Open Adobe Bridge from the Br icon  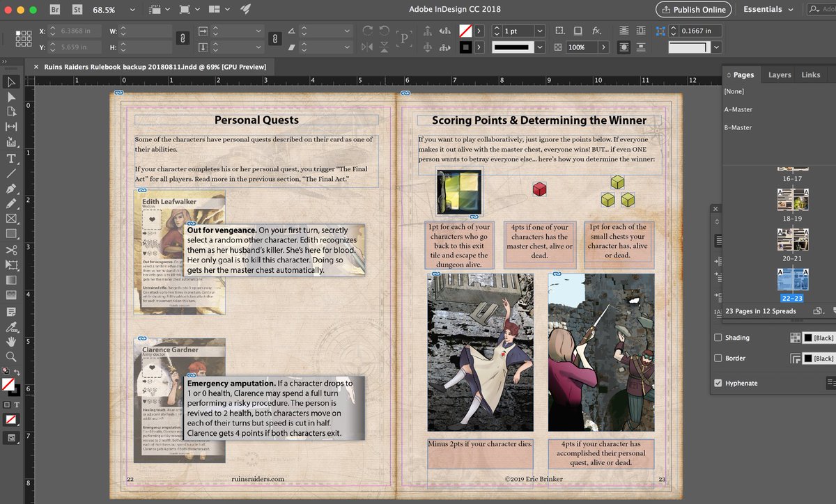[x=55, y=10]
